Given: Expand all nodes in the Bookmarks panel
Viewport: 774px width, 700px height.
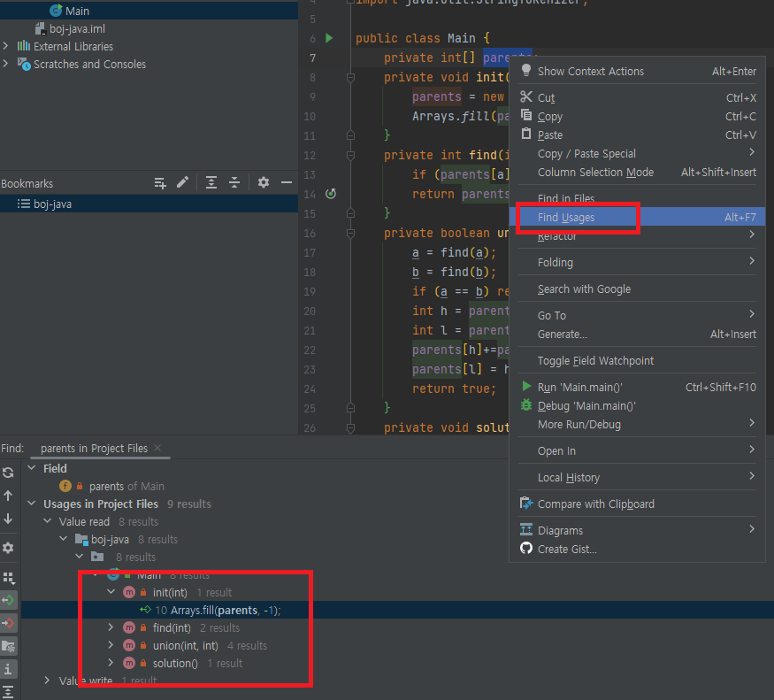Looking at the screenshot, I should coord(211,182).
